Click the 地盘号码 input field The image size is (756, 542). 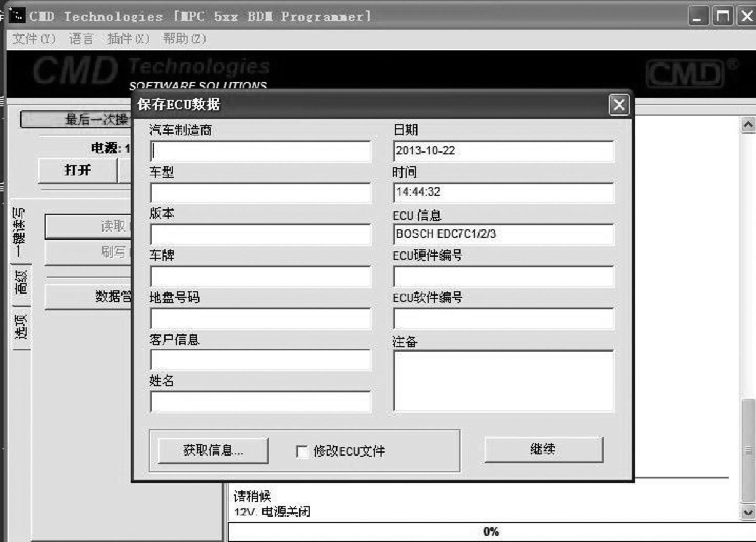[x=261, y=318]
